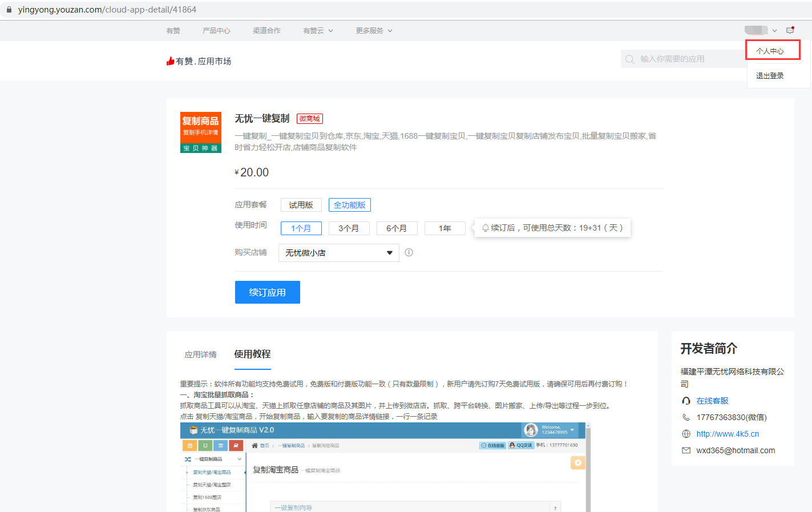812x512 pixels.
Task: Toggle the account dropdown chevron in top bar
Action: tap(774, 31)
